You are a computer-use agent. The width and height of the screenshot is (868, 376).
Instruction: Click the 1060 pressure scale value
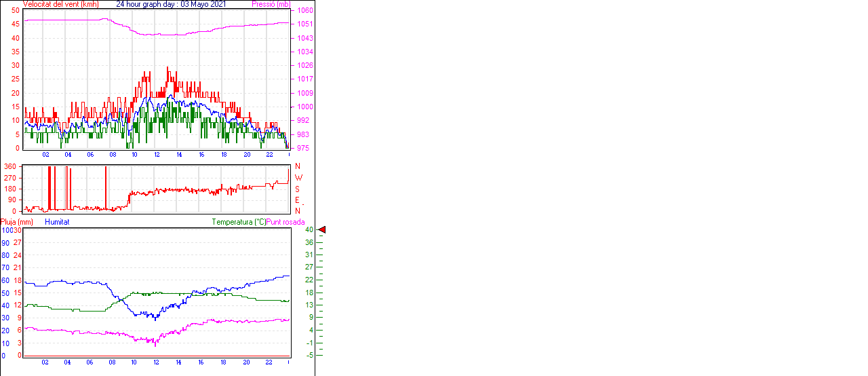tap(305, 11)
